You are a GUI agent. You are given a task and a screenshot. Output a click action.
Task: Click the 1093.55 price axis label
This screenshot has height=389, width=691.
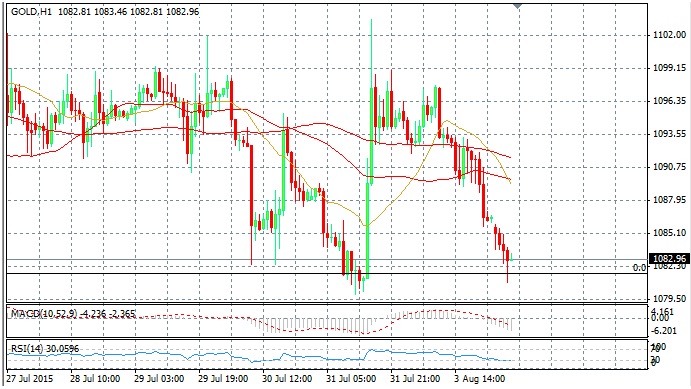pos(669,134)
